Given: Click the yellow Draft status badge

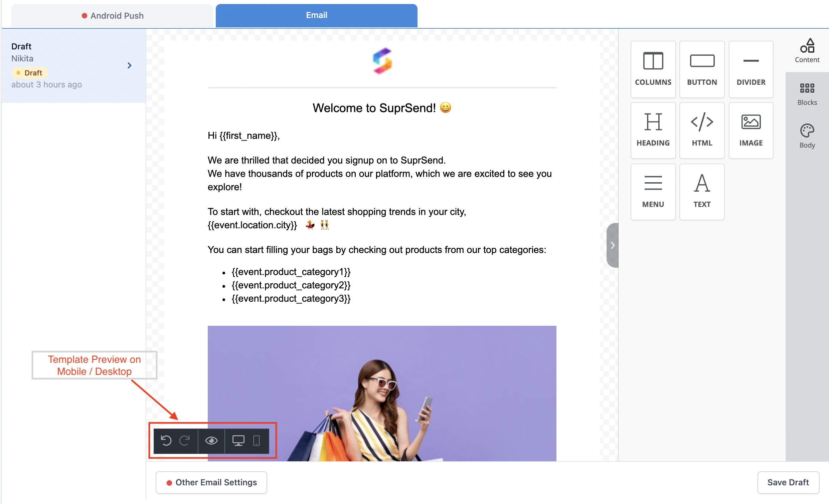Looking at the screenshot, I should [30, 73].
